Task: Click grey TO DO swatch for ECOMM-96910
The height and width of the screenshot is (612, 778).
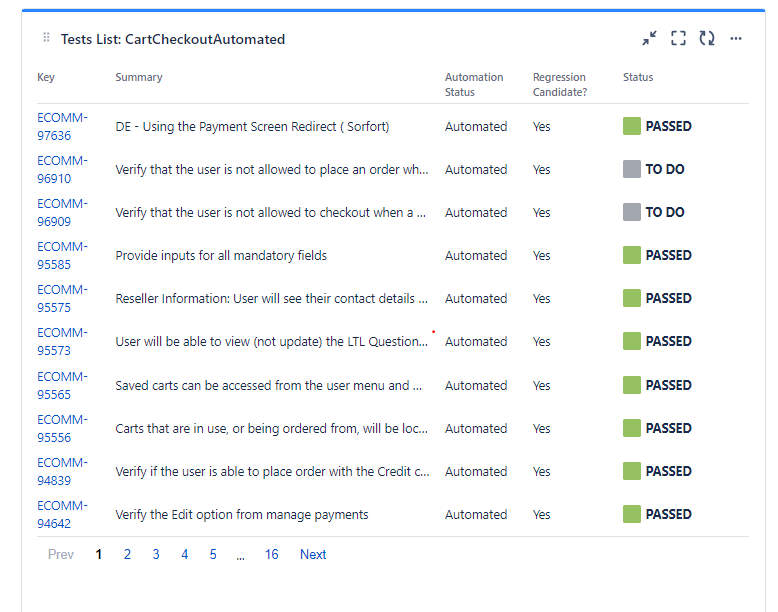Action: pos(632,169)
